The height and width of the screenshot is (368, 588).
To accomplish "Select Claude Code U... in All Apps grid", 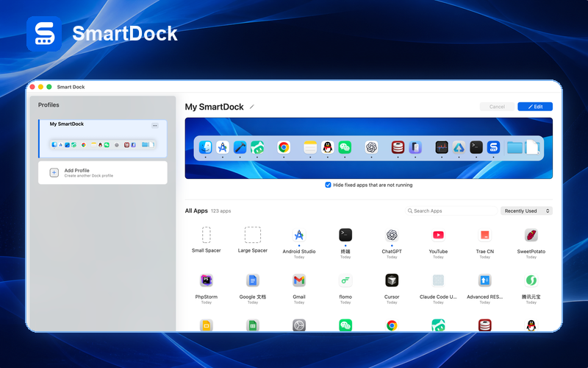I will [438, 289].
